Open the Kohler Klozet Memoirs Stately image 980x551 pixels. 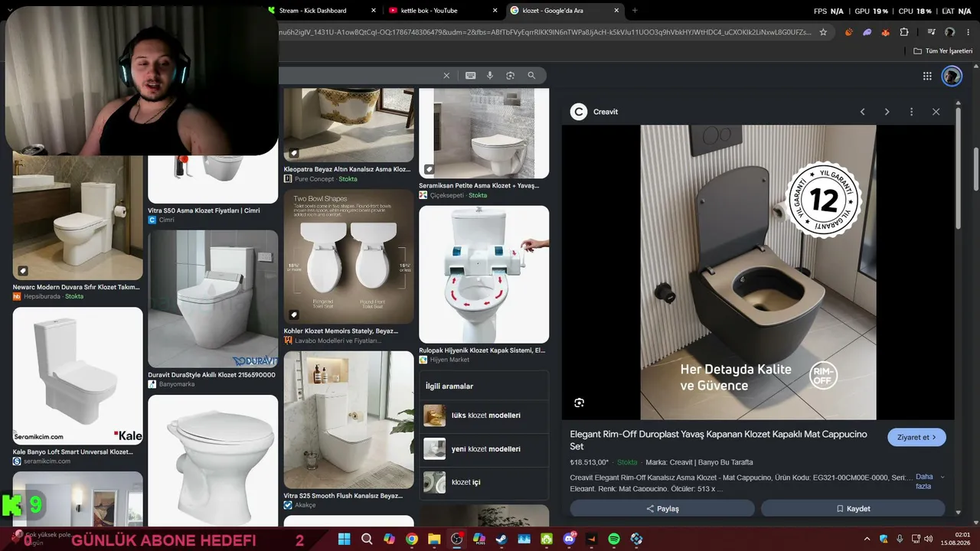(x=348, y=257)
